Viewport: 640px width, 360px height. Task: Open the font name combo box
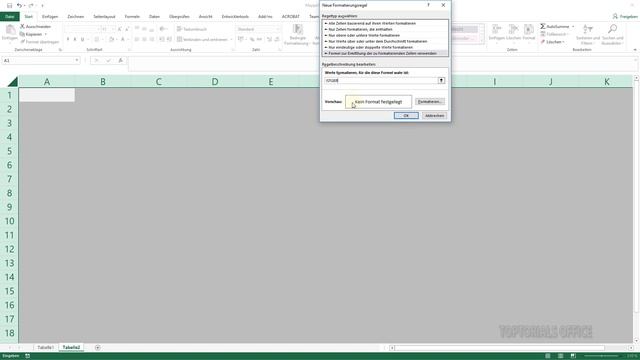click(x=82, y=29)
